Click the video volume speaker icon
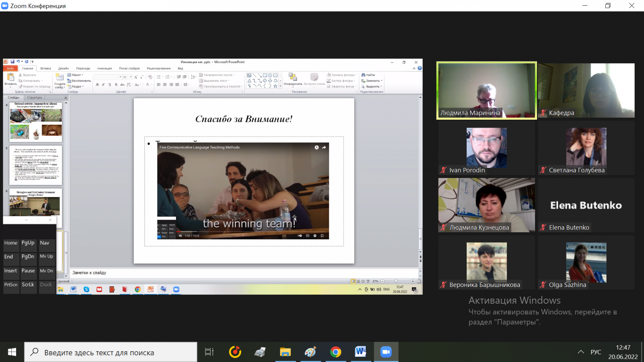644x362 pixels. tap(180, 235)
